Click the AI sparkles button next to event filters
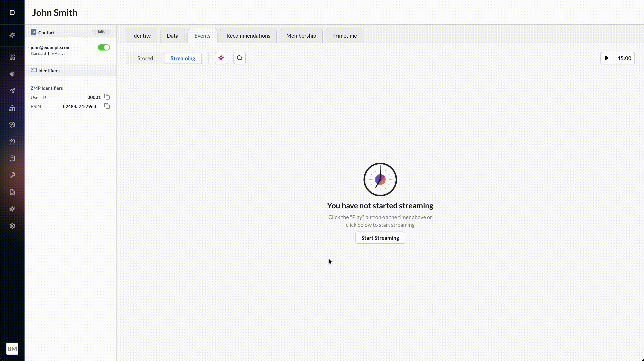This screenshot has width=644, height=361. pos(221,58)
